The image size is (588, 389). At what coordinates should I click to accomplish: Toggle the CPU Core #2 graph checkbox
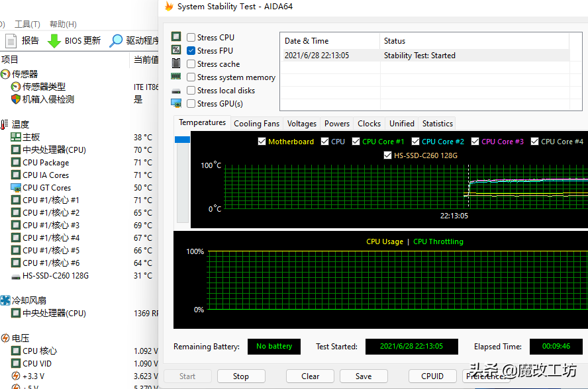pos(415,142)
